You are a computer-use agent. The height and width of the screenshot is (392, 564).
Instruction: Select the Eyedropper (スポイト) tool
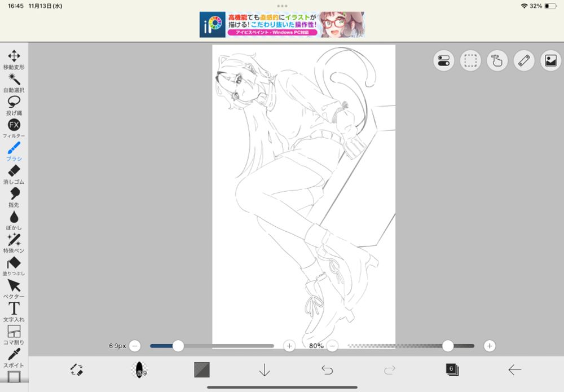[14, 358]
